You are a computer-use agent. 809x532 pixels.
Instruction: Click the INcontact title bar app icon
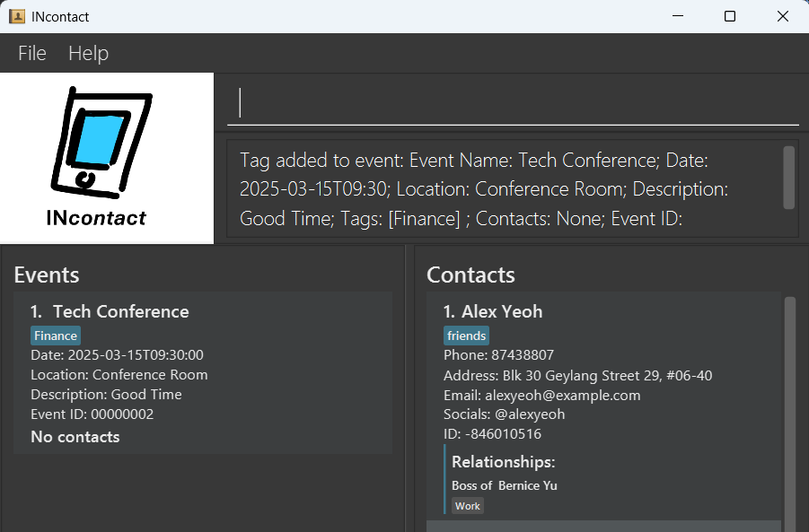17,16
